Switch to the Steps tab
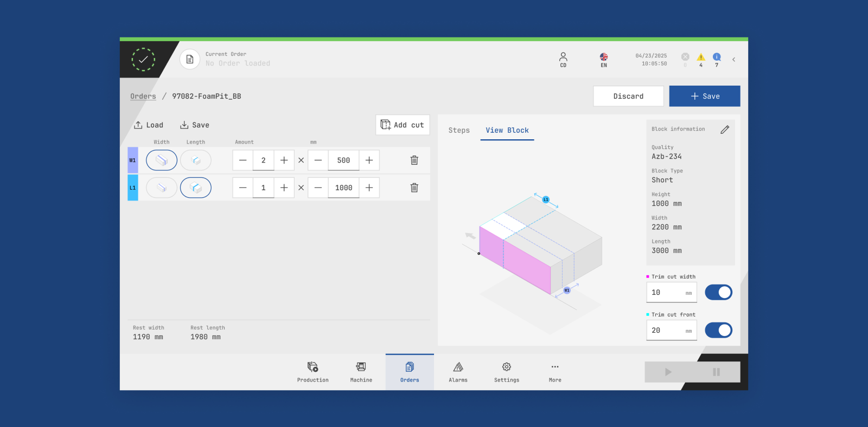This screenshot has height=427, width=868. click(x=459, y=131)
